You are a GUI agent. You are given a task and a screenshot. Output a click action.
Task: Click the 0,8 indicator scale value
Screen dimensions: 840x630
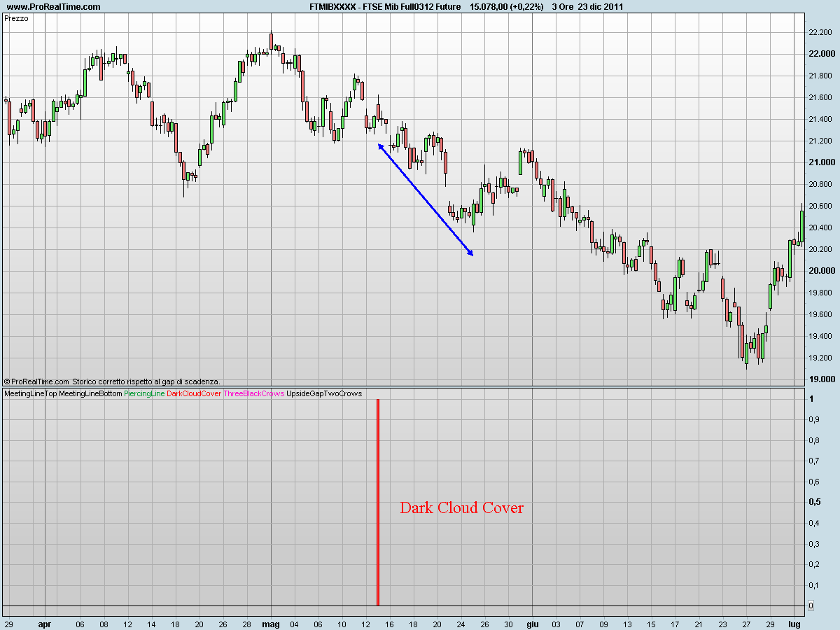(813, 440)
